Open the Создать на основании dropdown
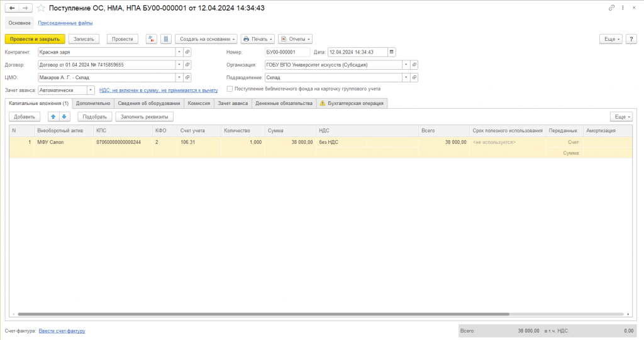 click(206, 39)
